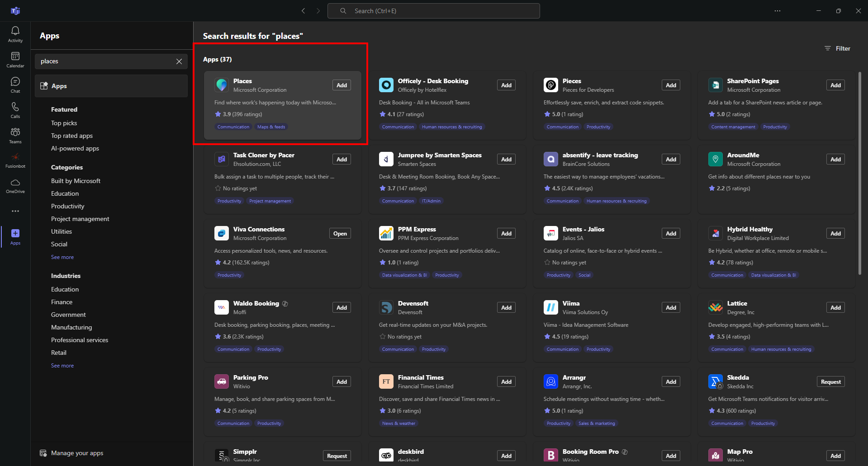Open Top rated apps list
The image size is (868, 466).
[72, 136]
